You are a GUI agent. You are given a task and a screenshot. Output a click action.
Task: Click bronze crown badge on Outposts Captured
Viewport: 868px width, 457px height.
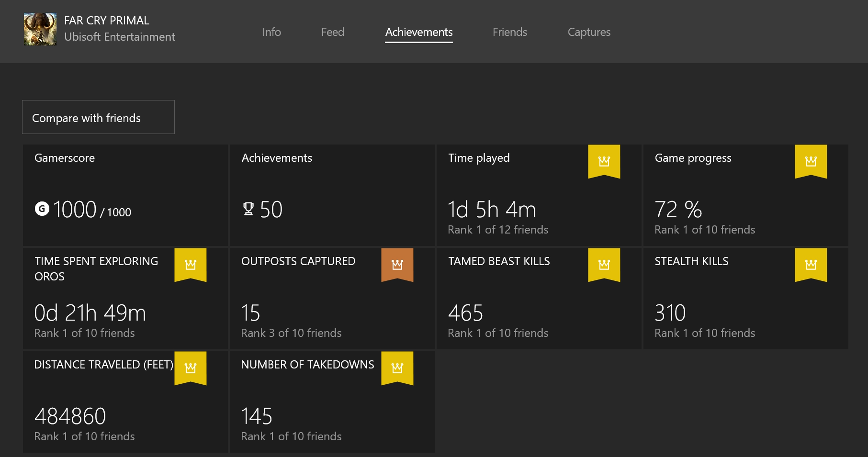click(397, 265)
